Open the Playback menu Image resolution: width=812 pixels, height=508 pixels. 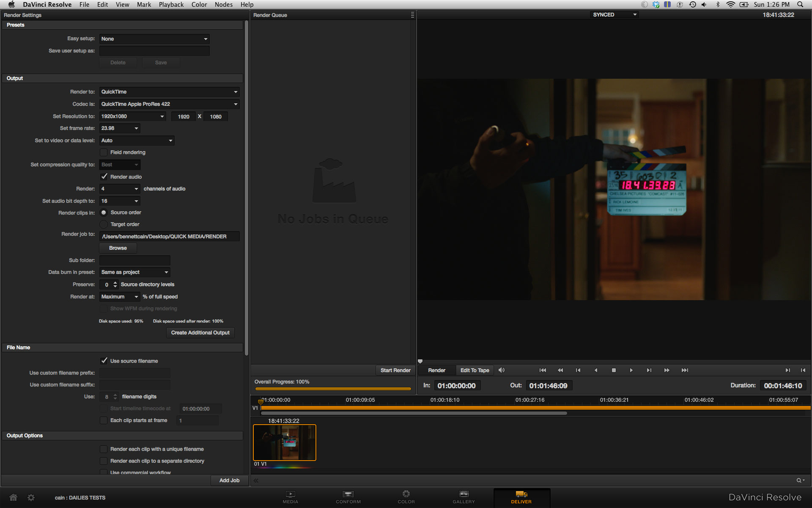point(171,5)
